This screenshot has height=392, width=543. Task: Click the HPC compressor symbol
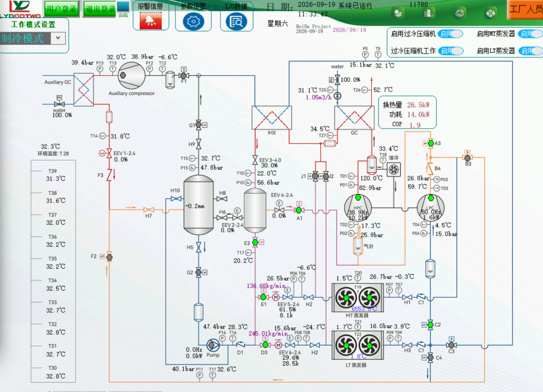pos(358,208)
